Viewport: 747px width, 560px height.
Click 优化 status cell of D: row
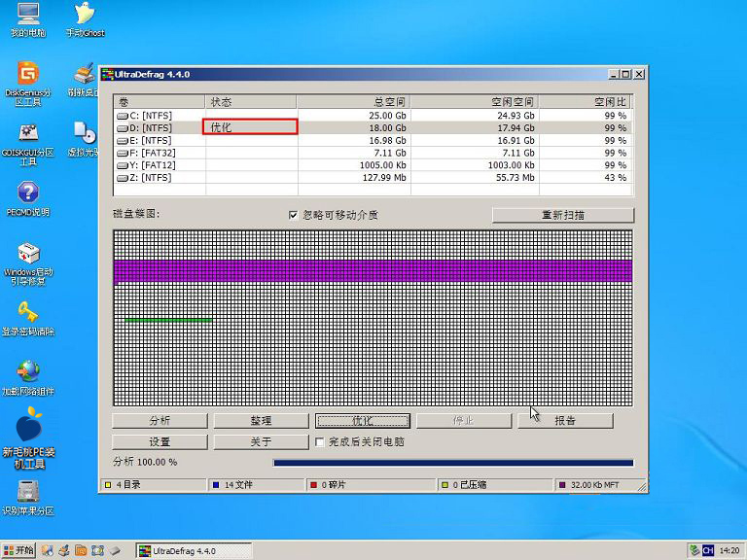(251, 127)
